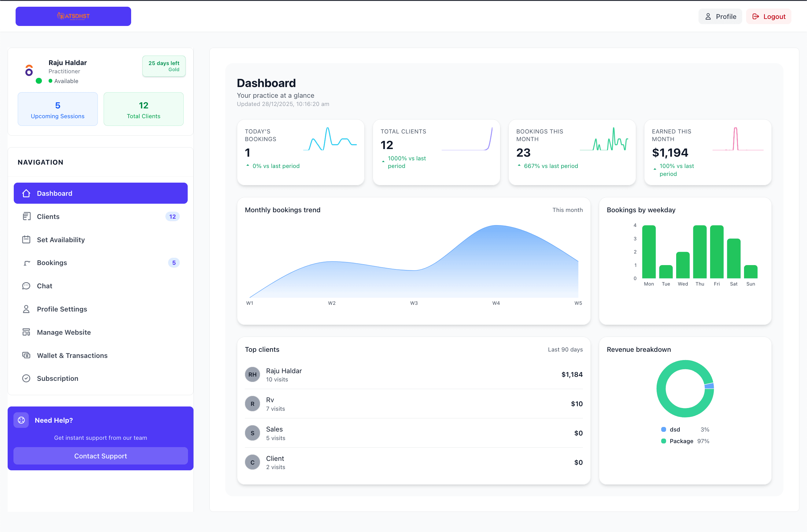This screenshot has height=532, width=807.
Task: Open Wallet & Transactions card icon
Action: tap(27, 355)
